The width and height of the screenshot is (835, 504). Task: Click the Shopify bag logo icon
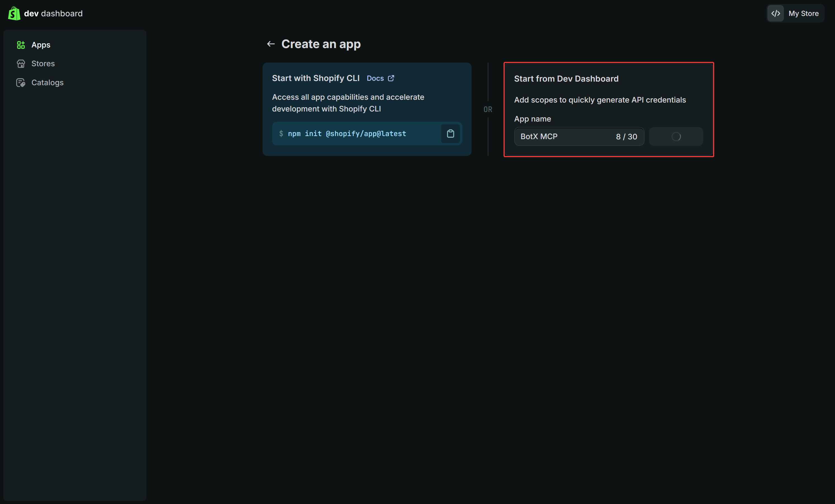14,14
